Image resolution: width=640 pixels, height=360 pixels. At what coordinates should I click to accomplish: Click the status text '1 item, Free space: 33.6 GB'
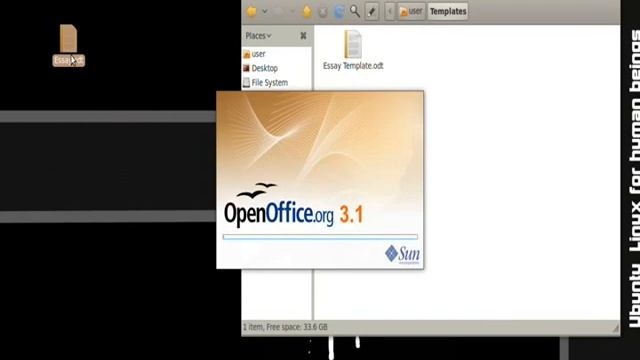click(285, 327)
